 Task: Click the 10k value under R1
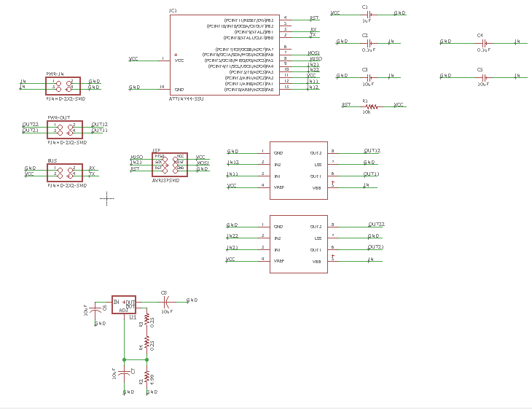click(367, 112)
